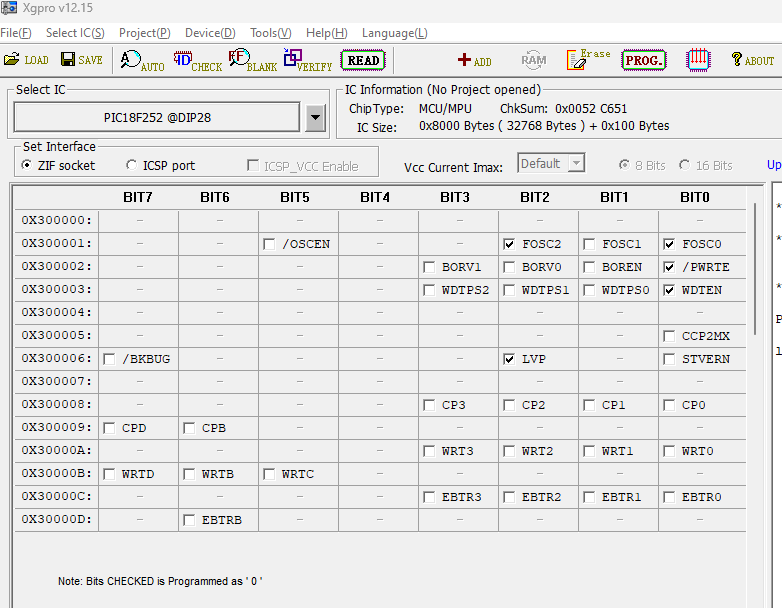Click the ADD toolbar icon
This screenshot has height=608, width=782.
click(474, 60)
